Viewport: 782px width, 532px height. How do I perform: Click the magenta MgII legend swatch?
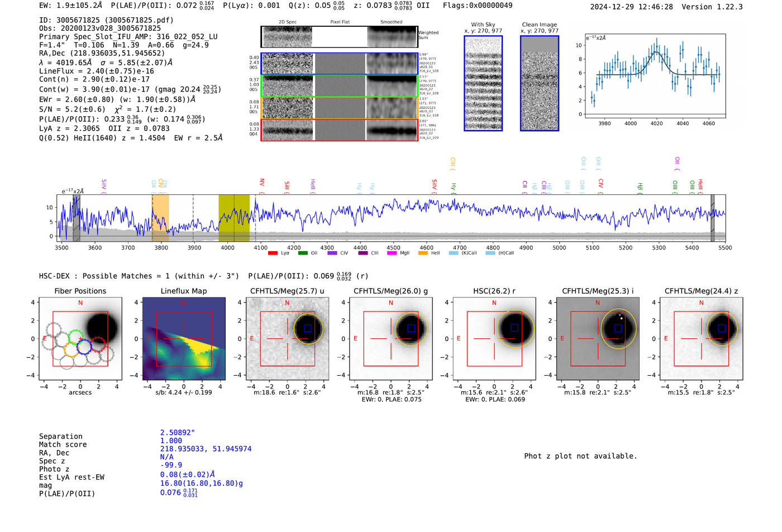click(392, 253)
